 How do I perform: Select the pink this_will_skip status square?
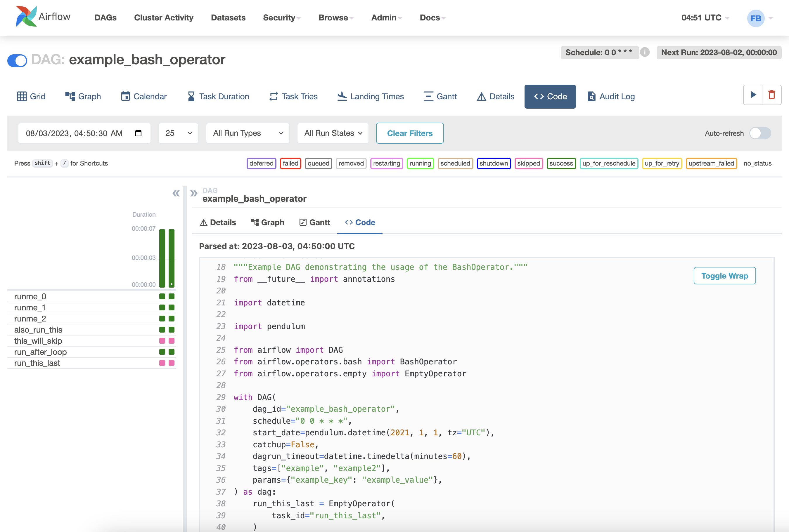pos(162,341)
